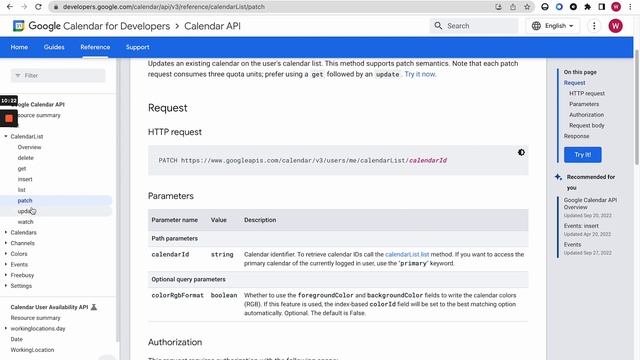The height and width of the screenshot is (360, 640).
Task: Expand the Events section
Action: point(6,264)
